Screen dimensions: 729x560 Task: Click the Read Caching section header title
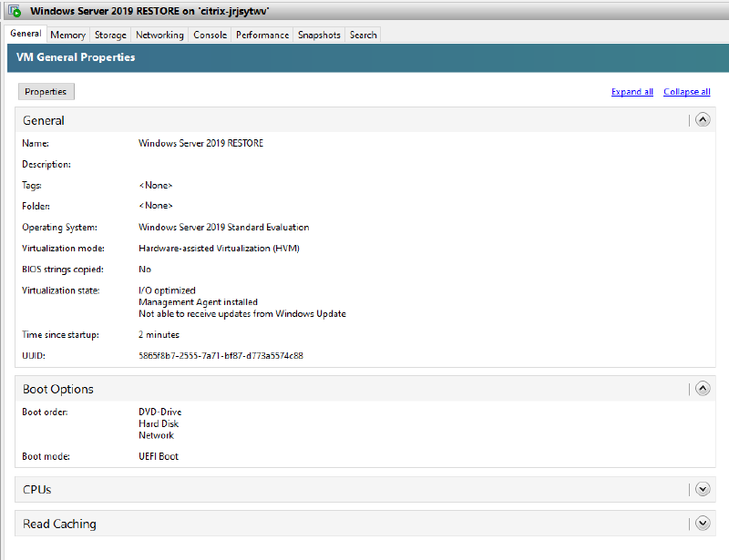click(x=59, y=524)
